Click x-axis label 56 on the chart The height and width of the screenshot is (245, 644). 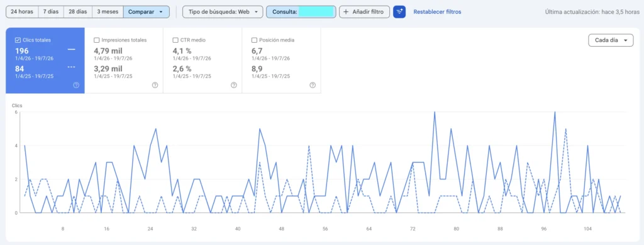325,229
